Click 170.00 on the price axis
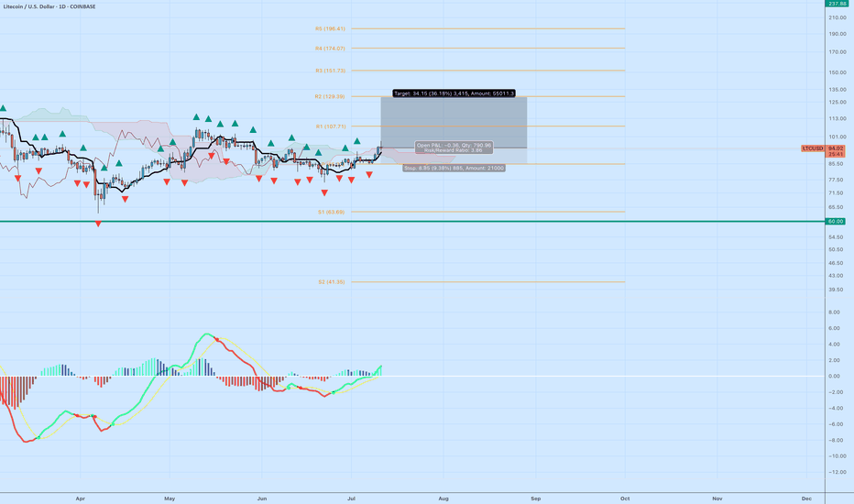The width and height of the screenshot is (854, 504). click(838, 53)
